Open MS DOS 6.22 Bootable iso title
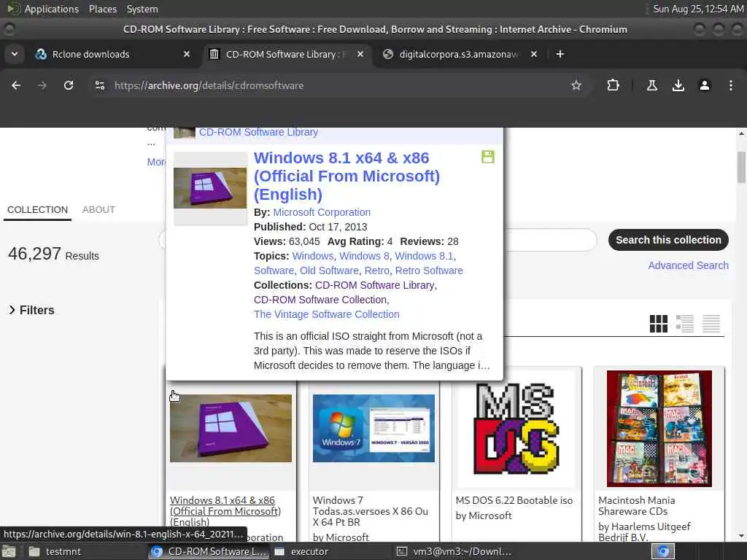This screenshot has height=560, width=747. [514, 500]
